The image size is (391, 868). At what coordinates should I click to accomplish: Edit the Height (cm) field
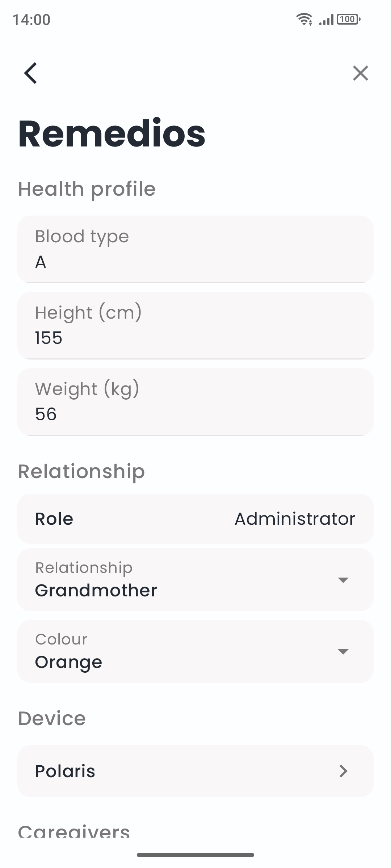tap(195, 325)
